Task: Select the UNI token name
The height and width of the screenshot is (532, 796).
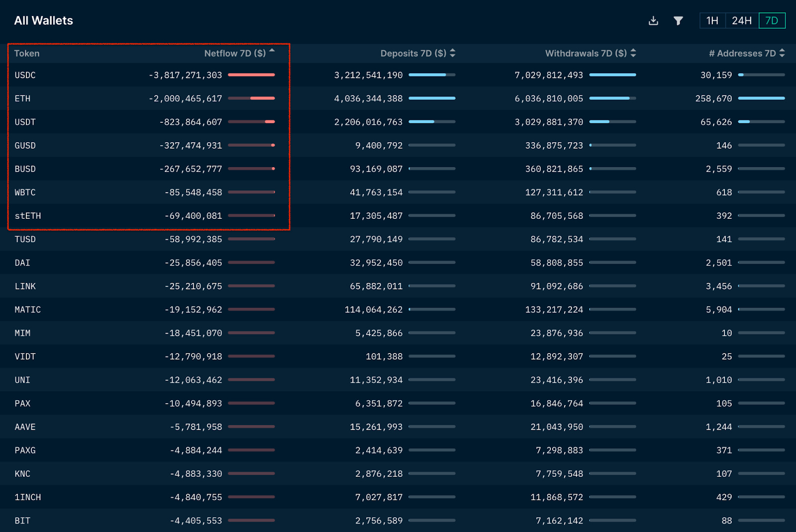Action: [22, 380]
